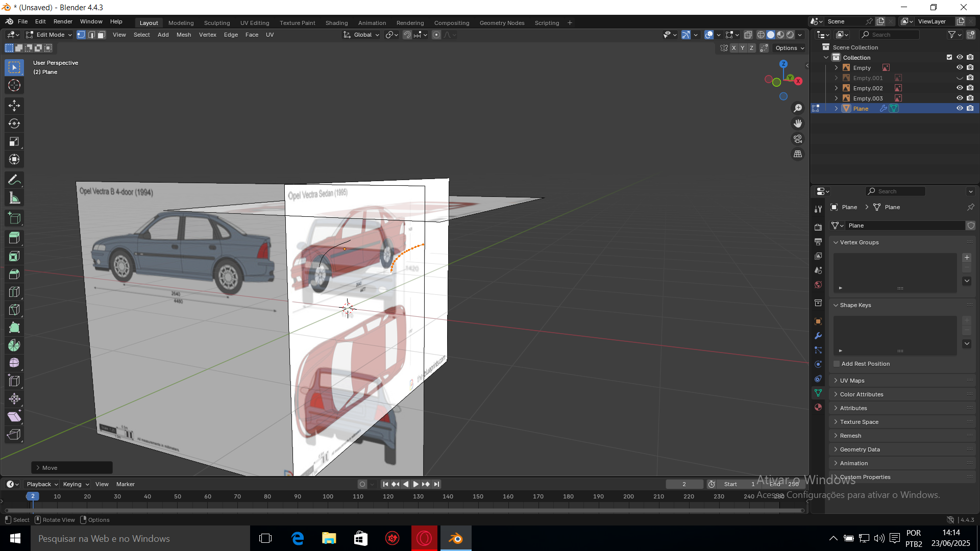Choose the Annotate pencil tool
This screenshot has width=980, height=551.
click(x=14, y=180)
